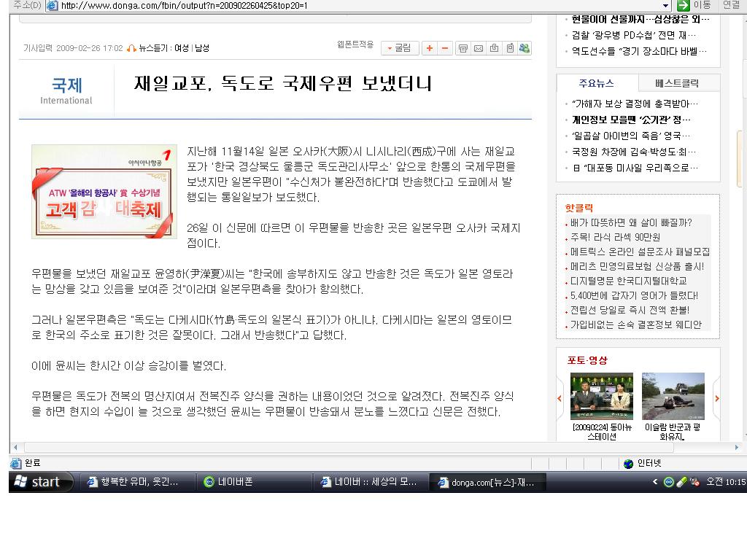The height and width of the screenshot is (560, 747).
Task: Click the green circular tray icon
Action: coord(668,482)
